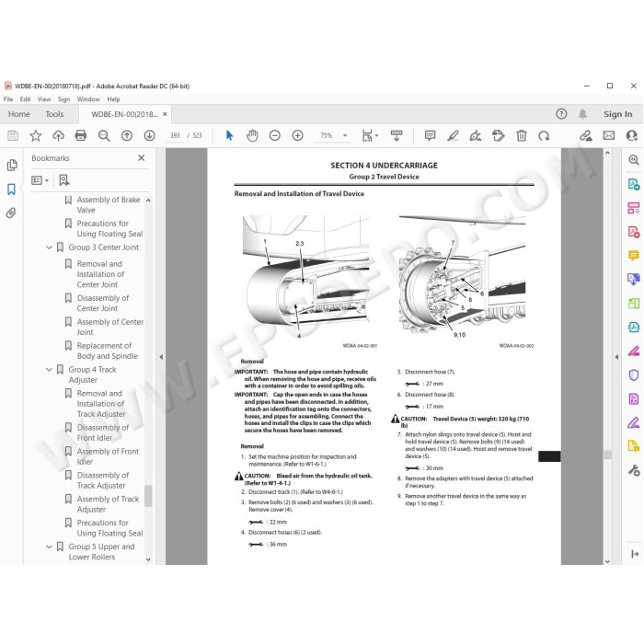Switch to the Tools tab
644x644 pixels.
tap(54, 114)
